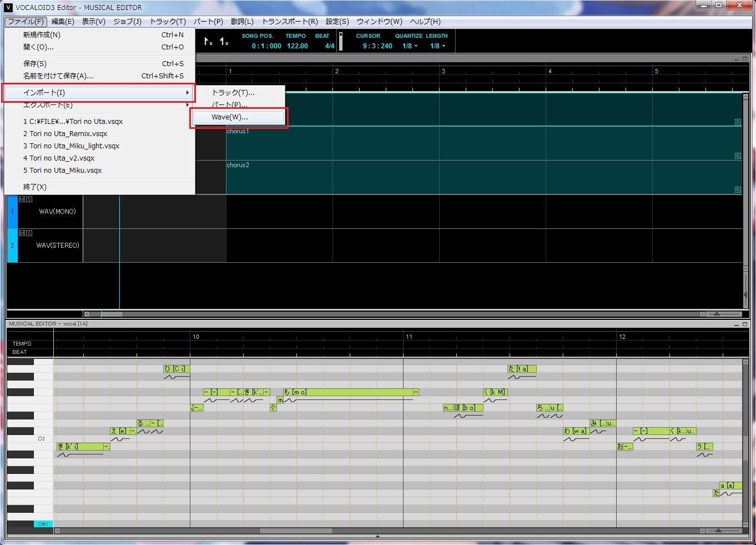The width and height of the screenshot is (756, 545).
Task: Choose Wave(W)... from import submenu
Action: (239, 117)
